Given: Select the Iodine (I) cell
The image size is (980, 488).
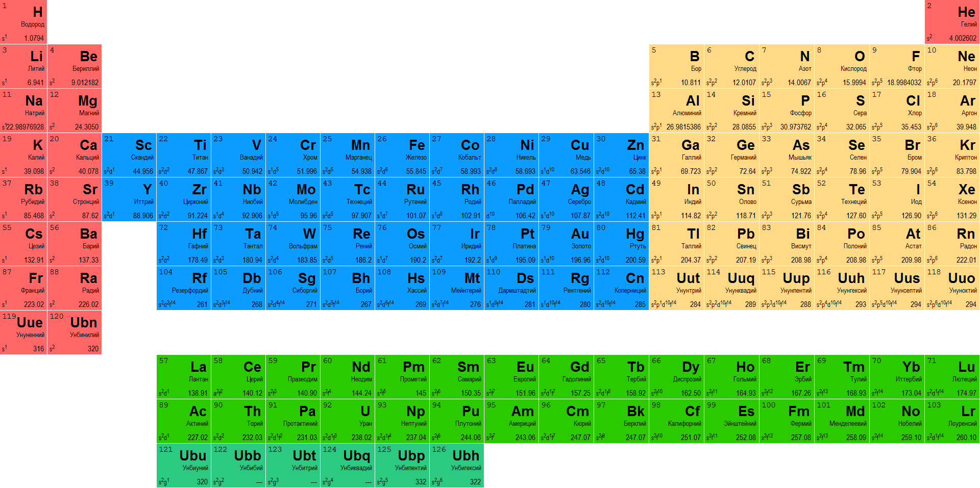Looking at the screenshot, I should pyautogui.click(x=897, y=199).
